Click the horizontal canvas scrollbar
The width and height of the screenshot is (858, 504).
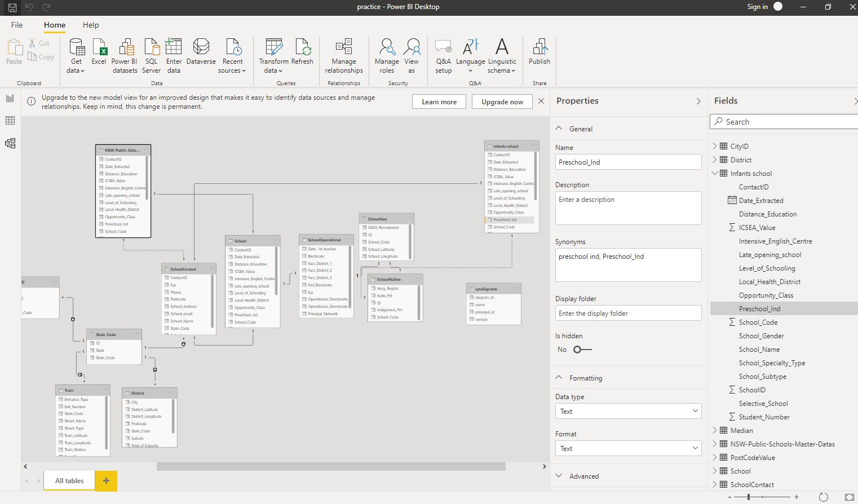pyautogui.click(x=331, y=466)
